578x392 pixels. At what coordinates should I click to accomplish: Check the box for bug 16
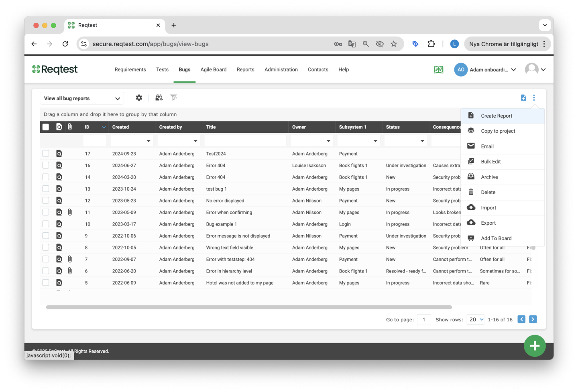(46, 165)
